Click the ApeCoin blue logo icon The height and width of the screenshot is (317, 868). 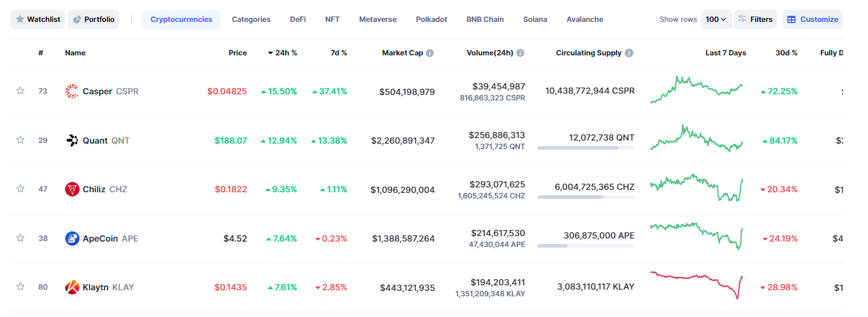[x=72, y=239]
